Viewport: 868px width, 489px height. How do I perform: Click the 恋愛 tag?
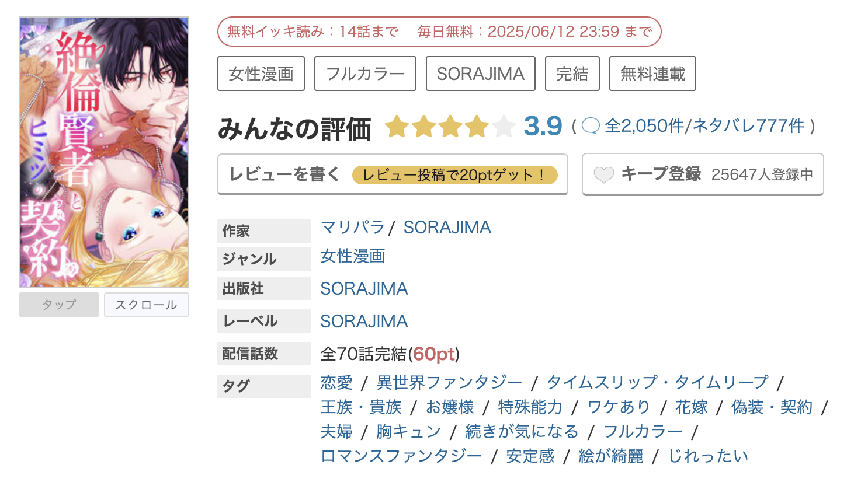point(335,382)
